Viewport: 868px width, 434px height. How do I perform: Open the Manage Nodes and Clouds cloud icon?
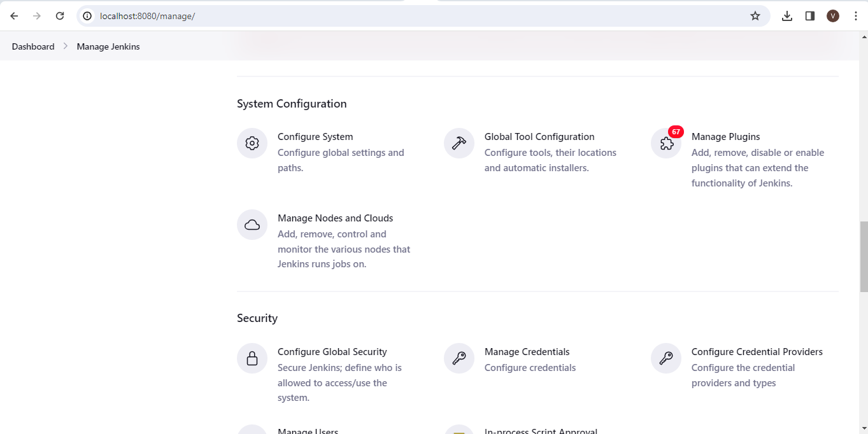click(252, 225)
